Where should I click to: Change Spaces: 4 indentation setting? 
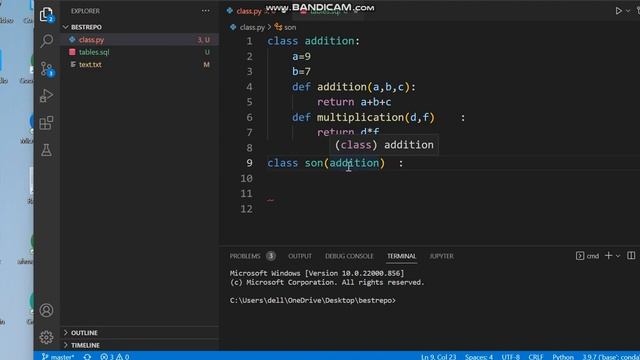tap(479, 357)
